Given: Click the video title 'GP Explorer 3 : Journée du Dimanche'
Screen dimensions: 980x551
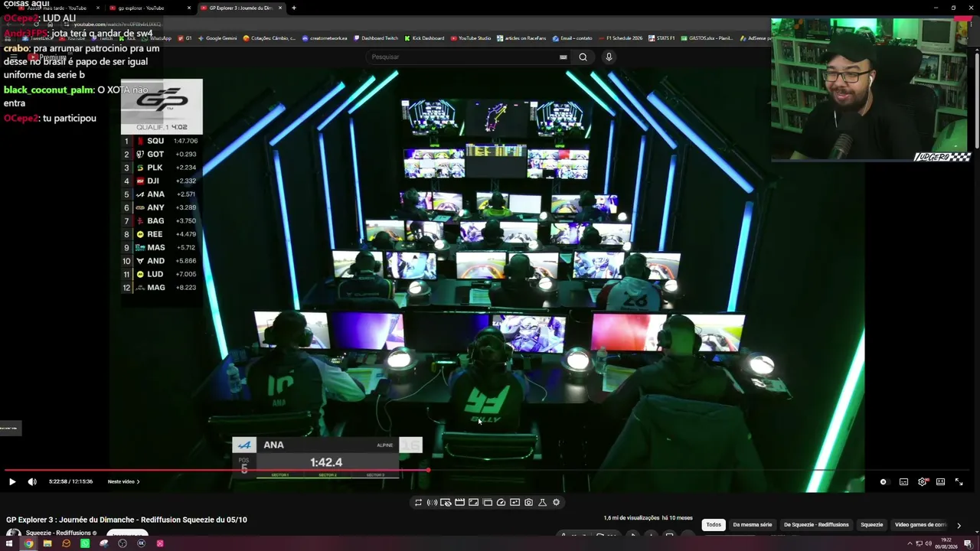Looking at the screenshot, I should point(126,520).
